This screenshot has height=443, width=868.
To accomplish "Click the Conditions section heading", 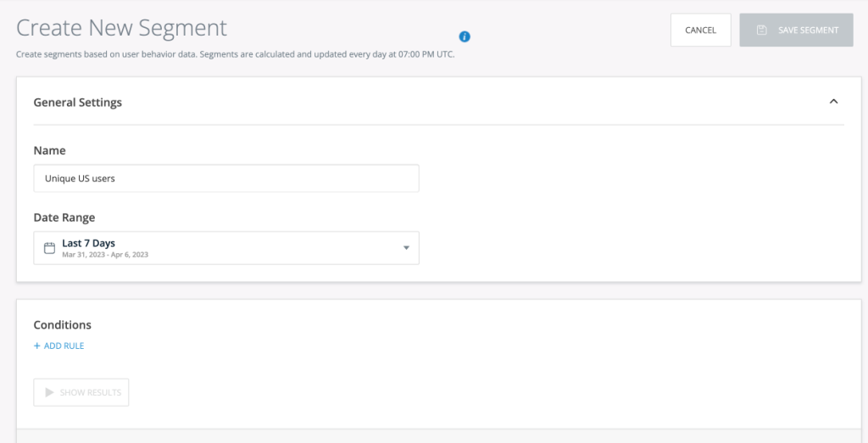I will (63, 324).
